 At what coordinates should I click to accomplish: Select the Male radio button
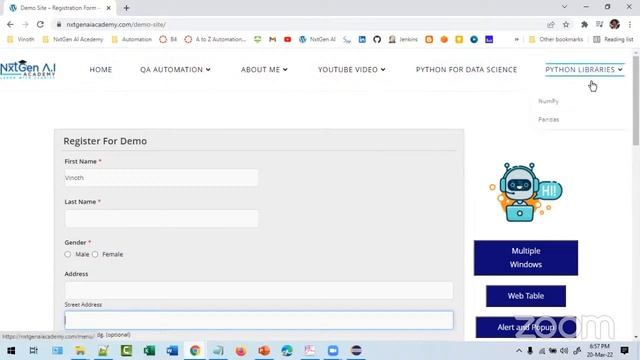coord(68,254)
